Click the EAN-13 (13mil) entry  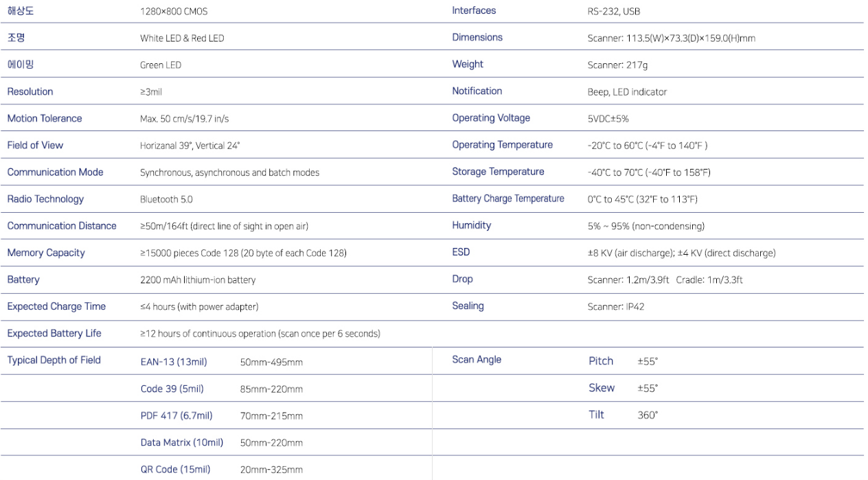(174, 362)
